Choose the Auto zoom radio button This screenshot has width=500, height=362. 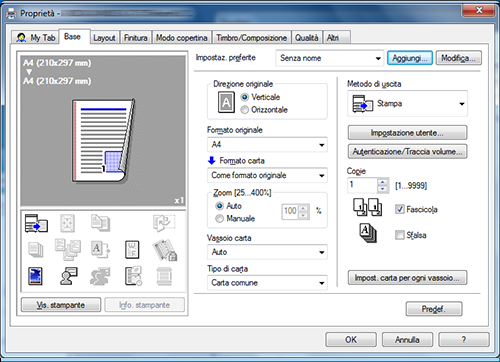pyautogui.click(x=219, y=206)
